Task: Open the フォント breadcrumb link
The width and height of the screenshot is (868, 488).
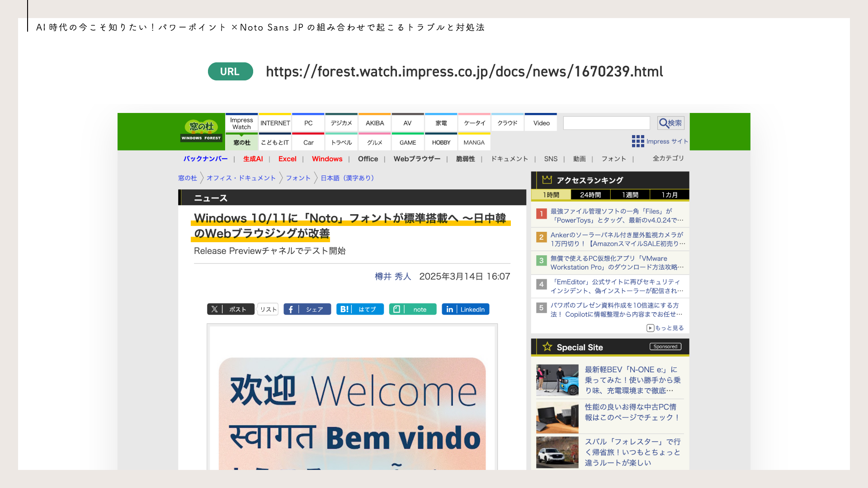Action: [x=297, y=178]
